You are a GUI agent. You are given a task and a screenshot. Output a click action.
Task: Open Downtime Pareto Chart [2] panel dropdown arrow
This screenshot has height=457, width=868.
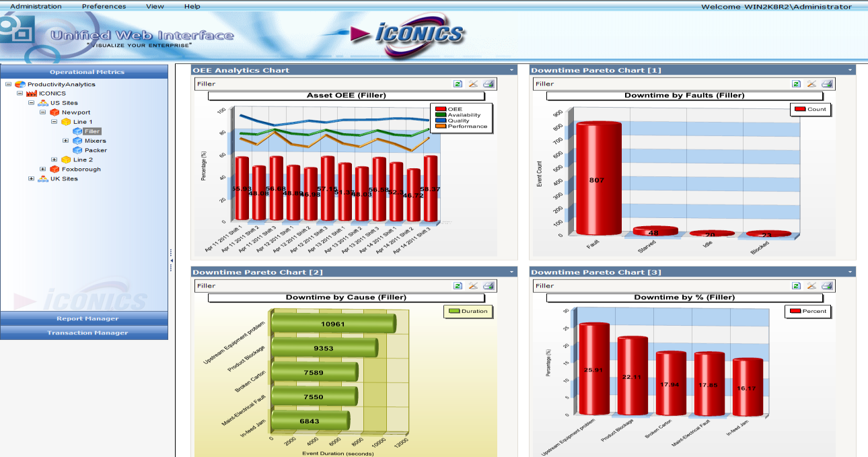coord(512,272)
